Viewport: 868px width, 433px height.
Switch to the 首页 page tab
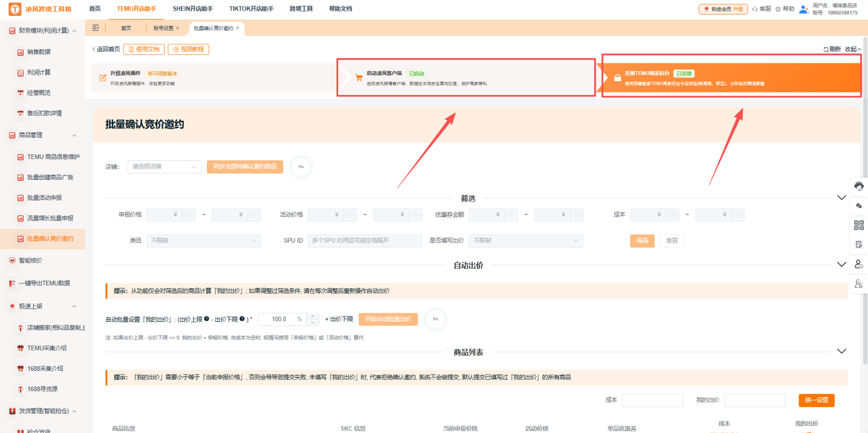pos(126,28)
